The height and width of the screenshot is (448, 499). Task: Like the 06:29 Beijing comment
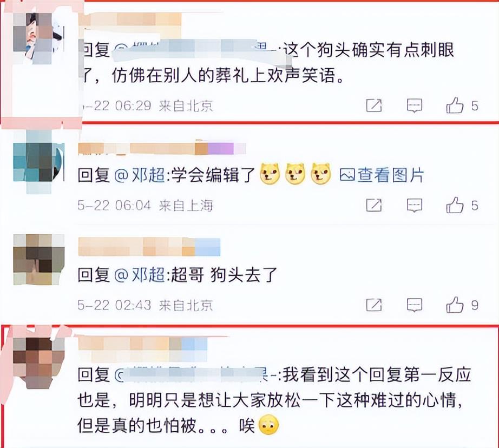coord(455,106)
